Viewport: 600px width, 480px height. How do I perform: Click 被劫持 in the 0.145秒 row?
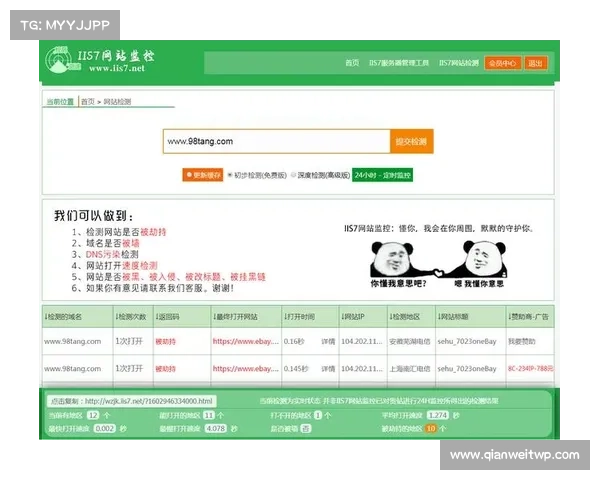coord(165,369)
